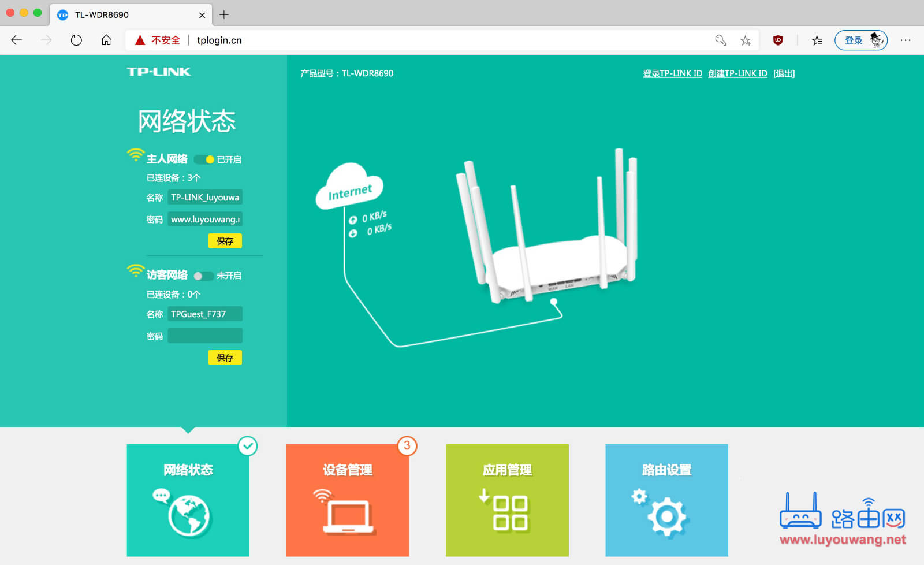Click the device count badge showing 3
The image size is (924, 565).
pos(407,445)
